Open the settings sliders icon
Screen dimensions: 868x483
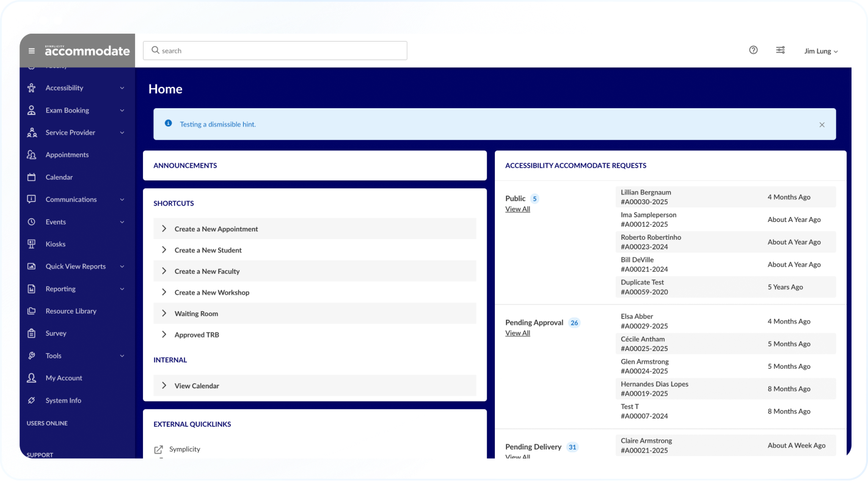coord(780,50)
